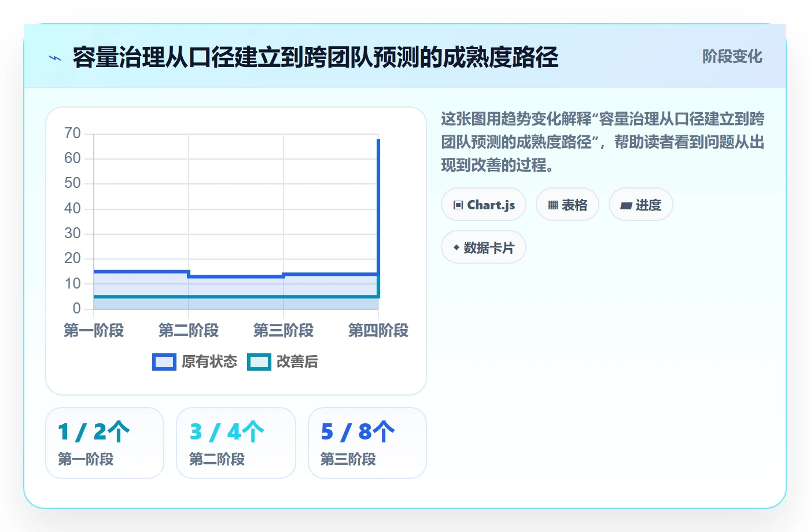Viewport: 810px width, 532px height.
Task: Click the 容量治理 card title heading
Action: pyautogui.click(x=315, y=57)
